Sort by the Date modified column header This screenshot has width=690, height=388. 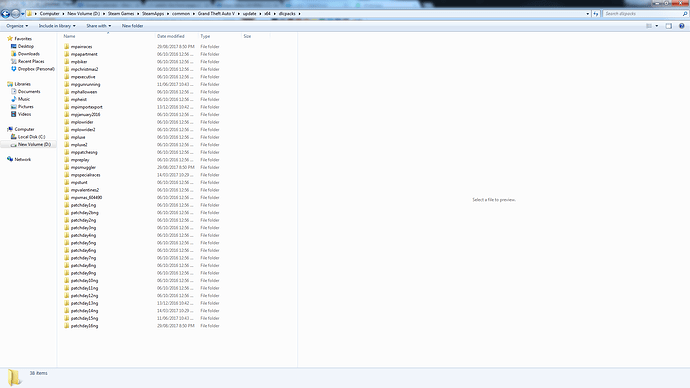tap(171, 36)
